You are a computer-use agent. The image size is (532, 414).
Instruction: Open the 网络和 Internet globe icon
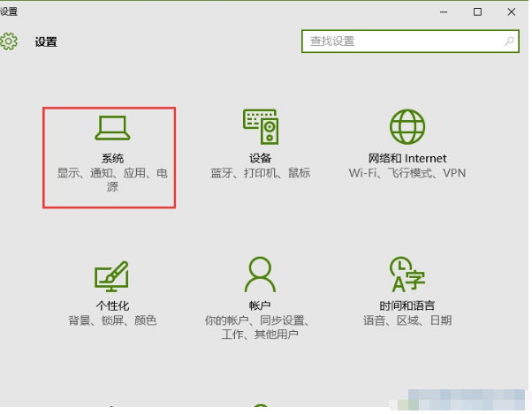point(407,127)
